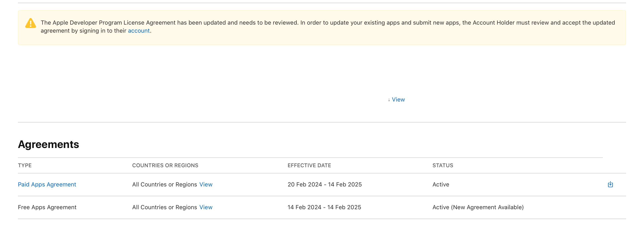This screenshot has width=644, height=228.
Task: Click the license agreement warning message text
Action: tap(328, 27)
